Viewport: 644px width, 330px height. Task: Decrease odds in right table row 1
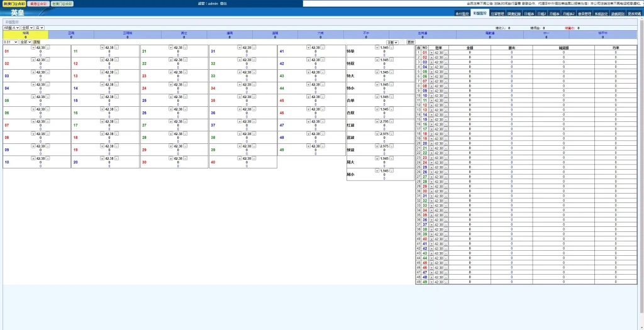point(446,53)
